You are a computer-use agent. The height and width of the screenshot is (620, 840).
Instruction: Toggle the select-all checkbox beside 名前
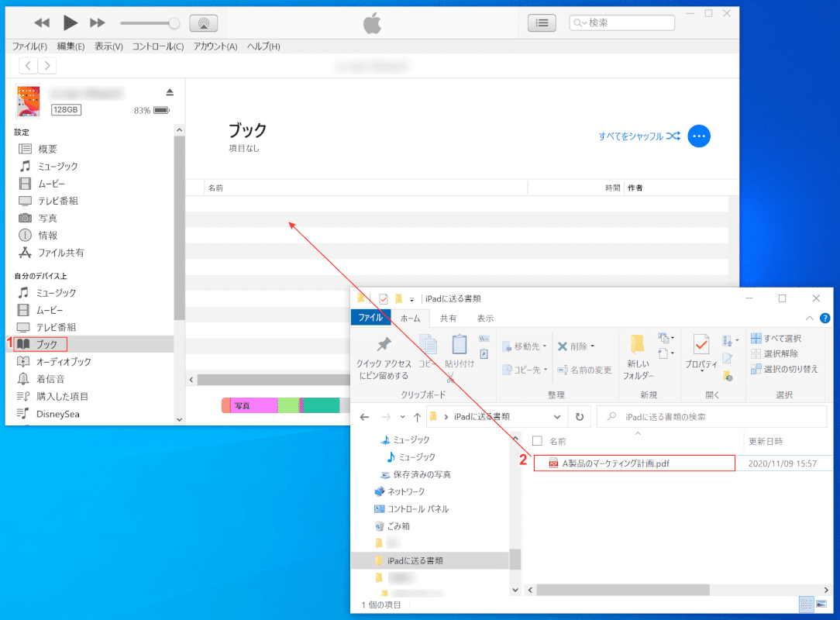(x=537, y=441)
